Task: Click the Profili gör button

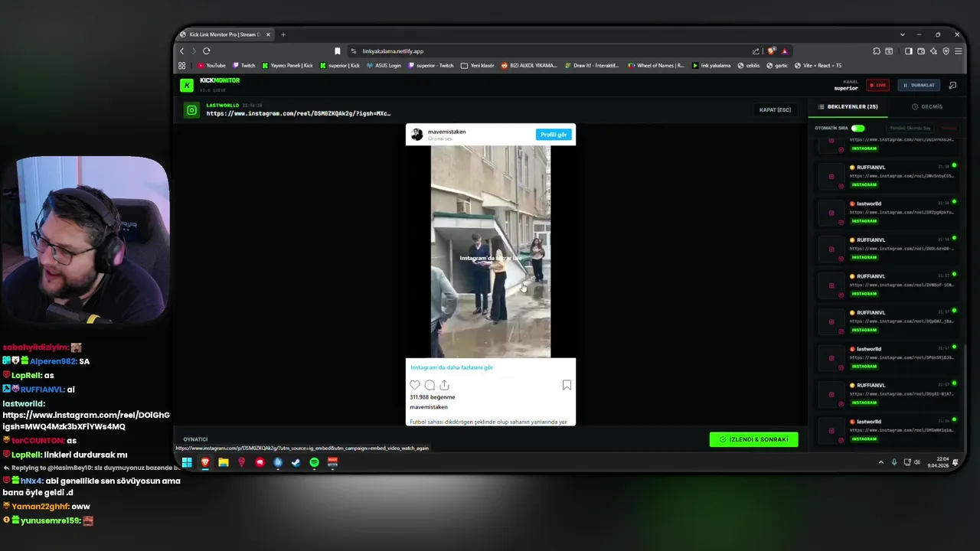Action: coord(554,135)
